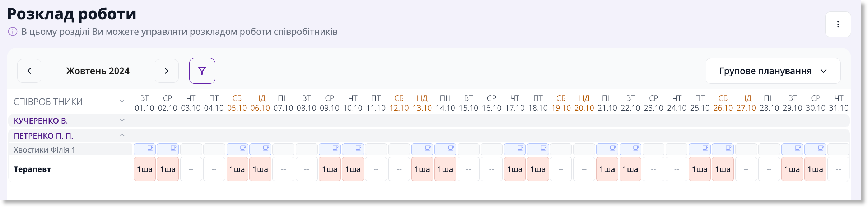Collapse the ПЕТРЕНКО П. П. employee row
Screen dimensions: 868x207
coord(122,135)
